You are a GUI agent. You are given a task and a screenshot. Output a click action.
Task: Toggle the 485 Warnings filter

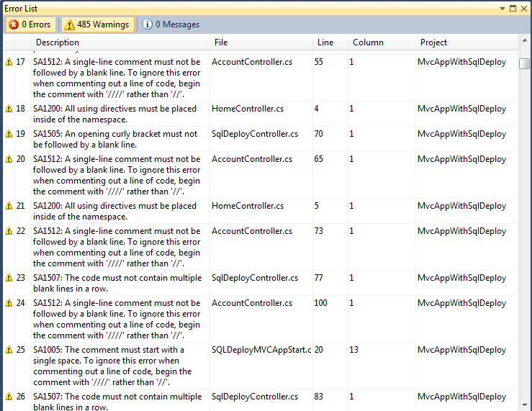(97, 24)
